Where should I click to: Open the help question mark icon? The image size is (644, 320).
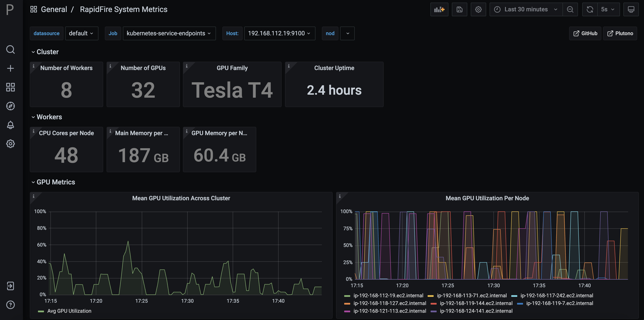coord(10,305)
